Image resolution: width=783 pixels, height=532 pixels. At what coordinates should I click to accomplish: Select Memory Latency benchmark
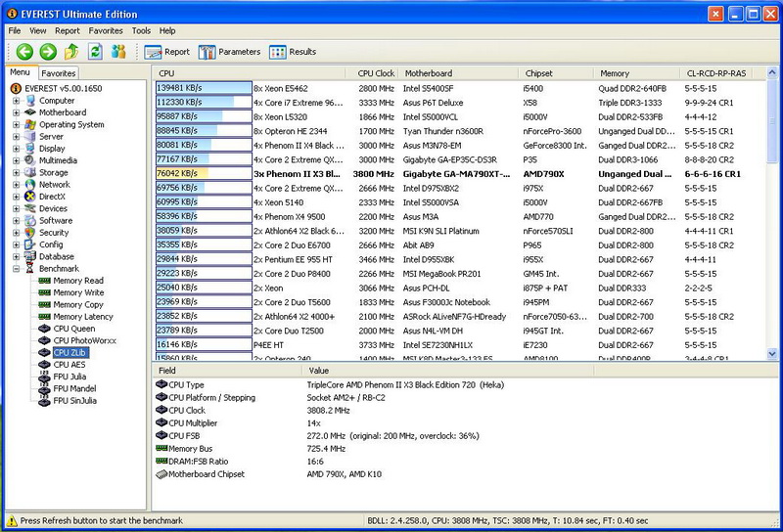[83, 317]
